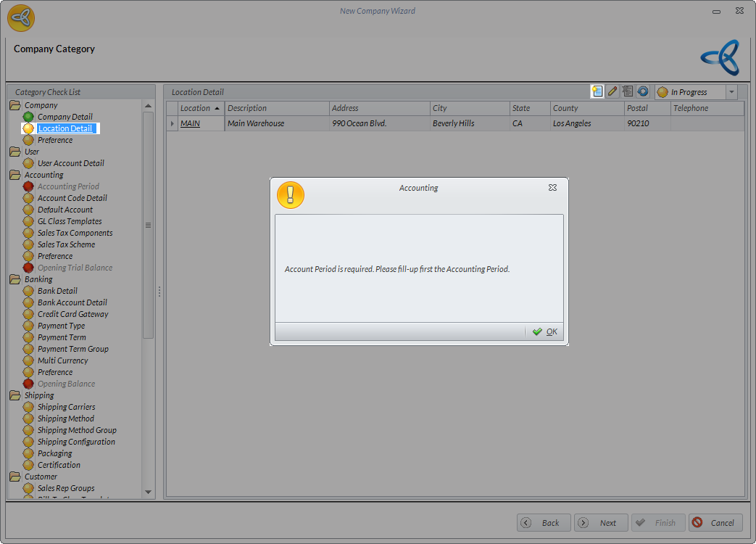Screen dimensions: 756x544
Task: Click the Beverly Hills city cell
Action: pos(470,123)
